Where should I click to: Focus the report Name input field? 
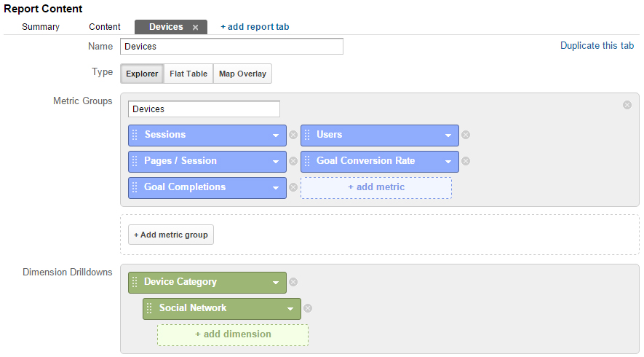click(x=231, y=47)
